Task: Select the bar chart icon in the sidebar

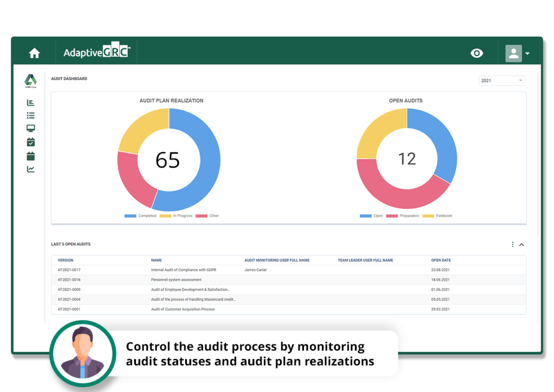Action: [31, 102]
